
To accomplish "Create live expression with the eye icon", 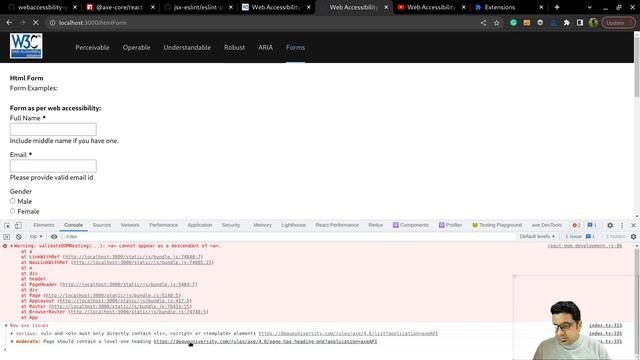I will pyautogui.click(x=54, y=237).
